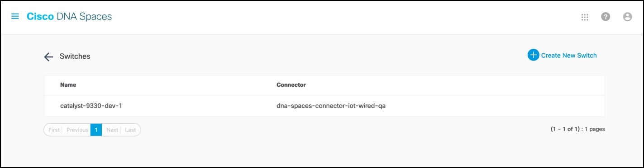
Task: Select the entire catalyst-9330-dev-1 table row
Action: pos(324,106)
